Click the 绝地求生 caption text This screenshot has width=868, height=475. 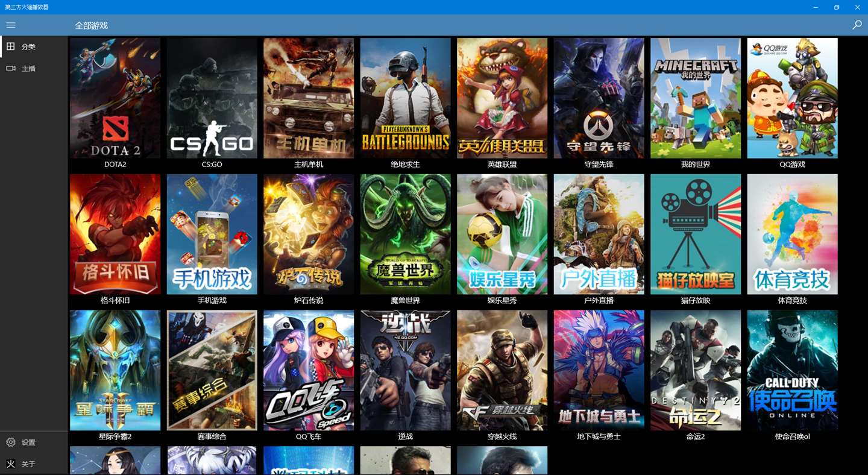pos(406,165)
